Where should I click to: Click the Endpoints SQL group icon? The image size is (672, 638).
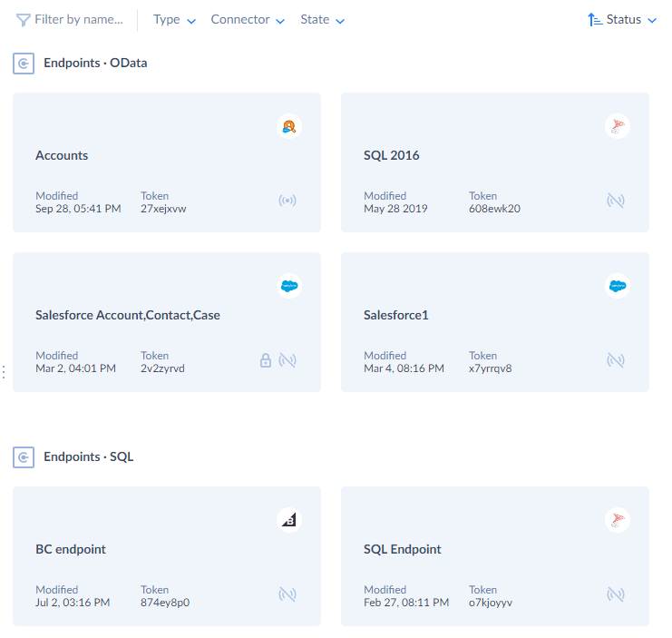(24, 457)
